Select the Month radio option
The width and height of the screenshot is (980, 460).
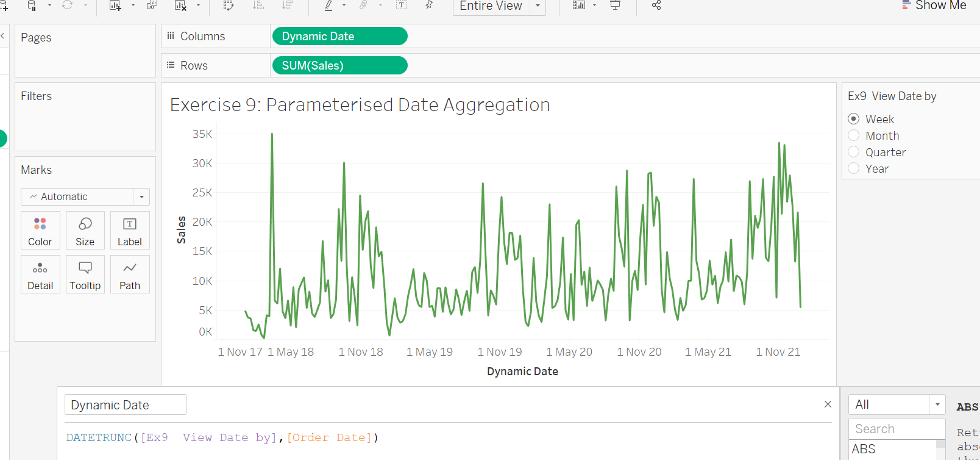pos(854,135)
